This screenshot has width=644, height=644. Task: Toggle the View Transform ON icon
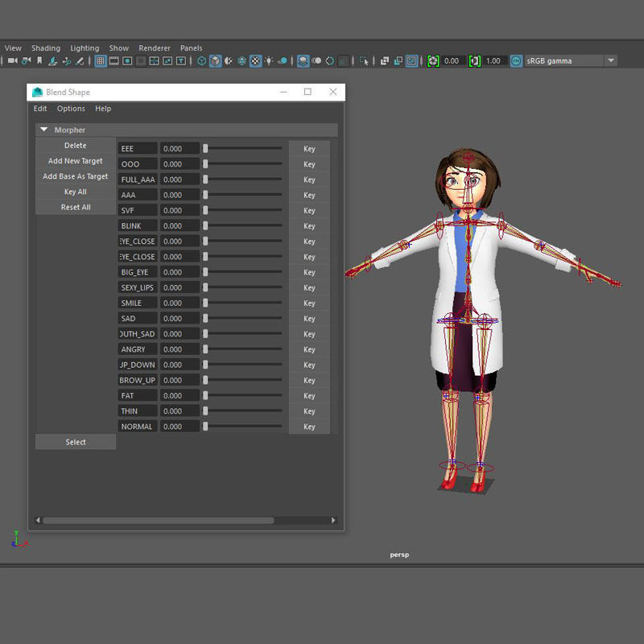click(x=516, y=61)
